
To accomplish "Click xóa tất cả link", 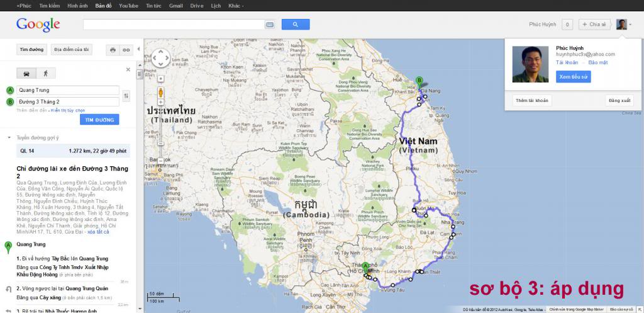I will click(x=98, y=232).
